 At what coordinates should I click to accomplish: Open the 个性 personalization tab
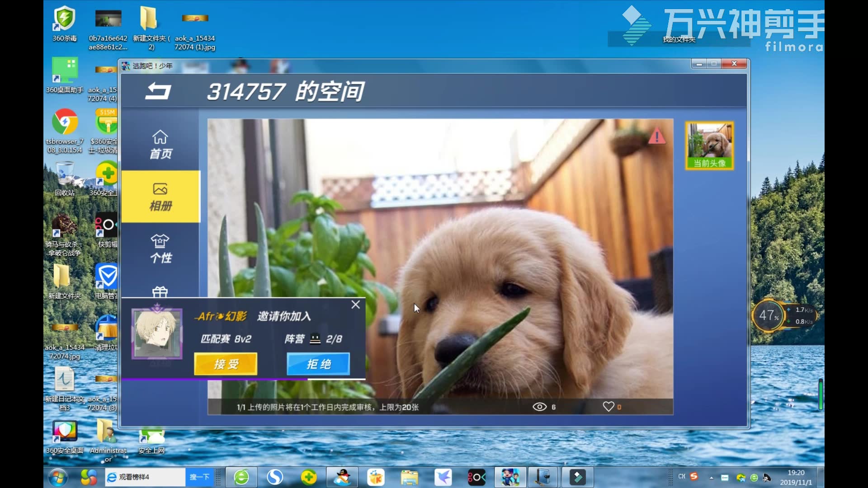tap(160, 249)
